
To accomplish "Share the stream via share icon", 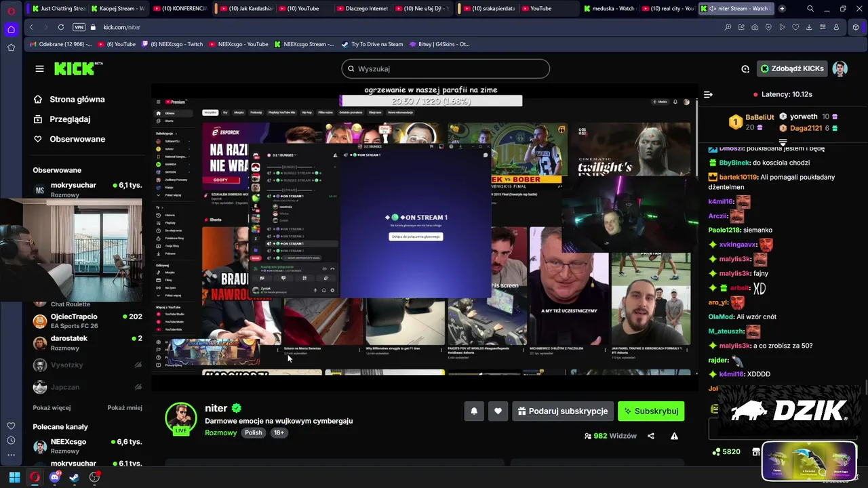I will pos(651,436).
